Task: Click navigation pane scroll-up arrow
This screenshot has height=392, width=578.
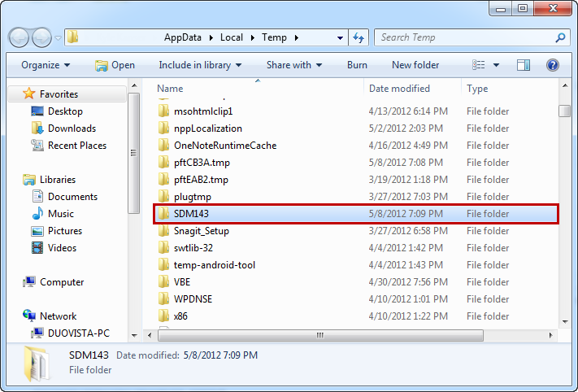Action: [x=134, y=86]
